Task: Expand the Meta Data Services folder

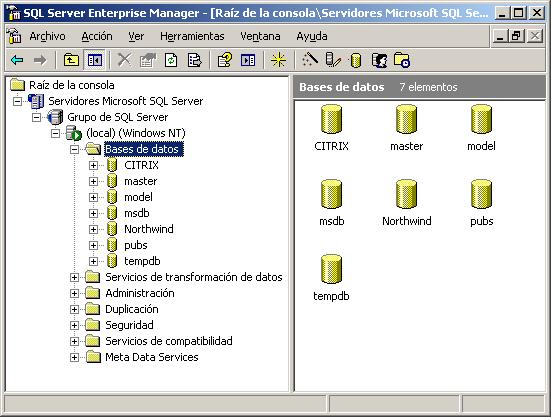Action: [74, 357]
